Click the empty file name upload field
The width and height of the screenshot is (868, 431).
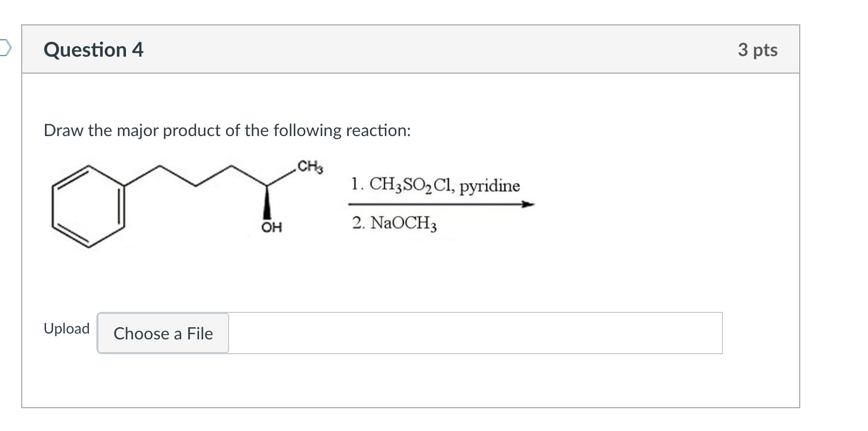pyautogui.click(x=475, y=333)
